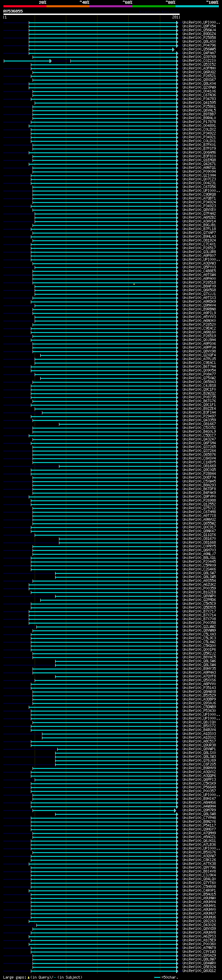Select the UniRef100_B7FK01 label
Viewport: 222px width, 980px height.
tap(199, 145)
